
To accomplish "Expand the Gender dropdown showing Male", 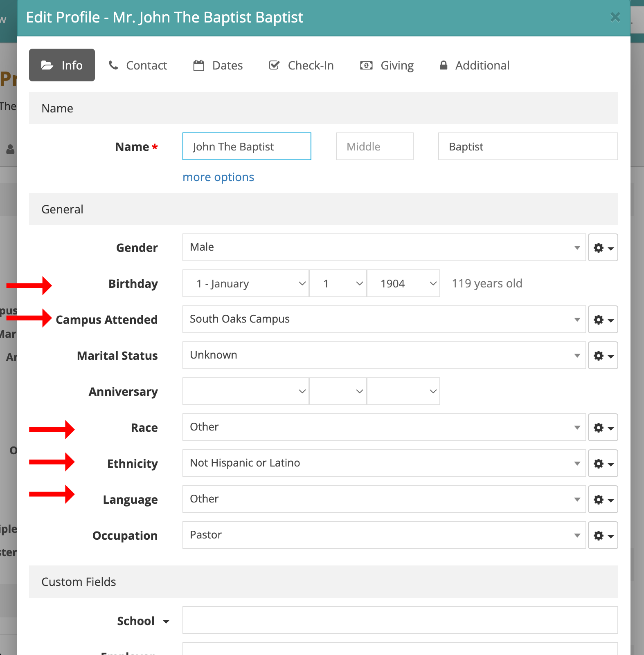I will (x=384, y=248).
